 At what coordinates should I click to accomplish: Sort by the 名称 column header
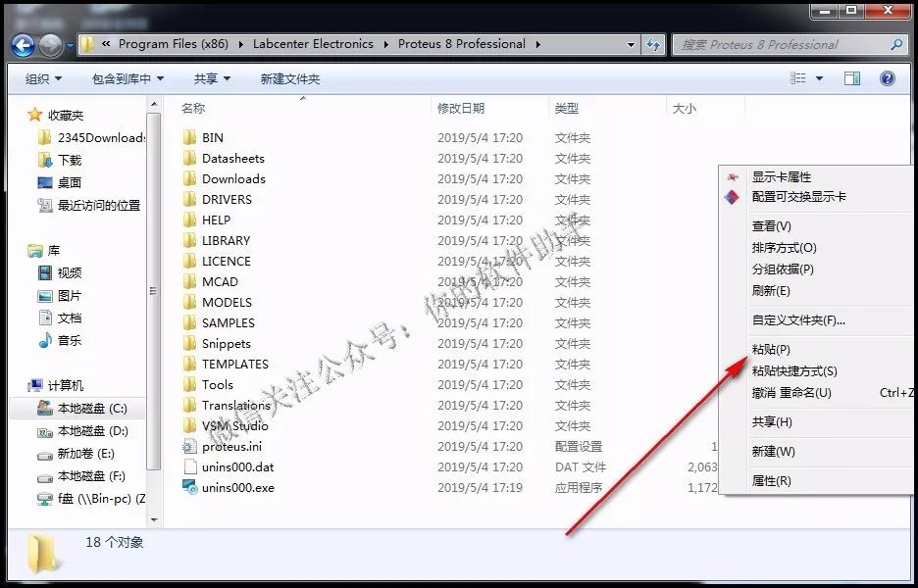point(193,108)
